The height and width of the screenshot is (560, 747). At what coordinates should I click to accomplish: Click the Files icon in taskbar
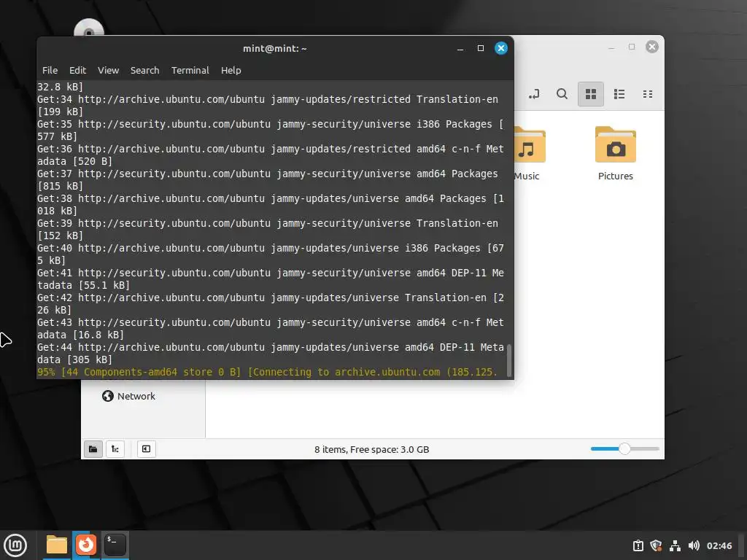[57, 545]
